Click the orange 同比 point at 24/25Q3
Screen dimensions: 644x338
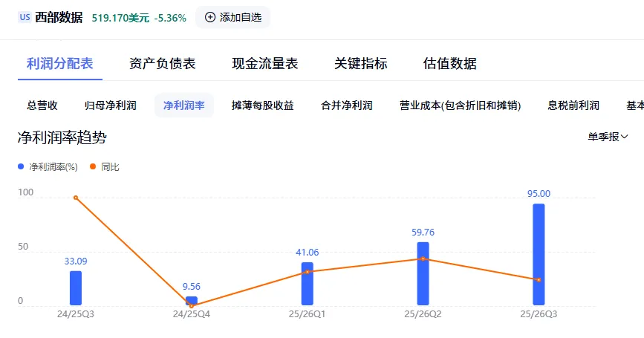[76, 198]
